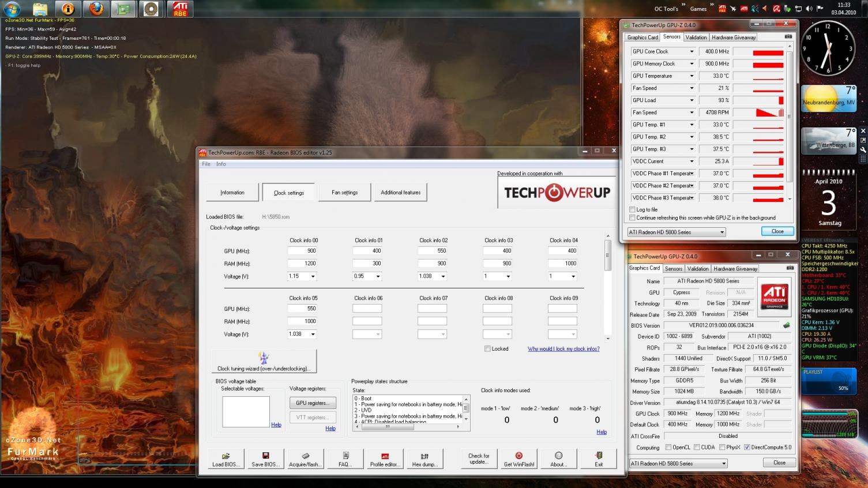Launch Clock tuning wizard button

point(264,362)
